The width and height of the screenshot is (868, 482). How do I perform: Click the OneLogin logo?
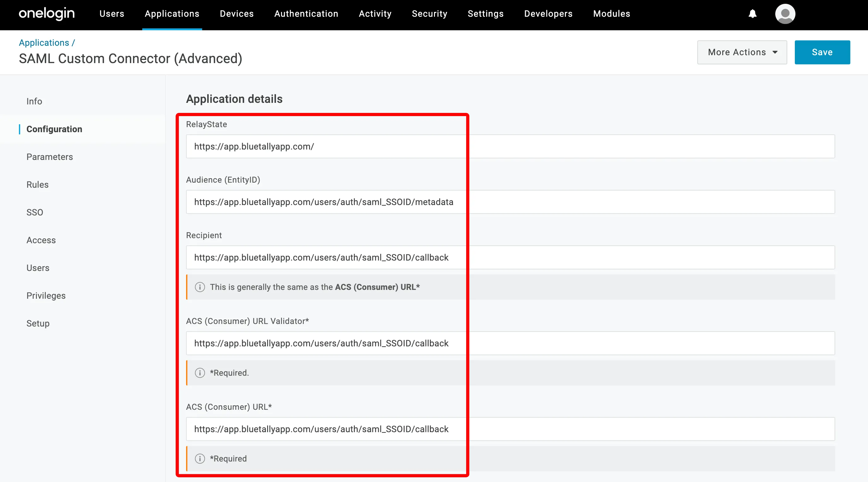pyautogui.click(x=46, y=14)
